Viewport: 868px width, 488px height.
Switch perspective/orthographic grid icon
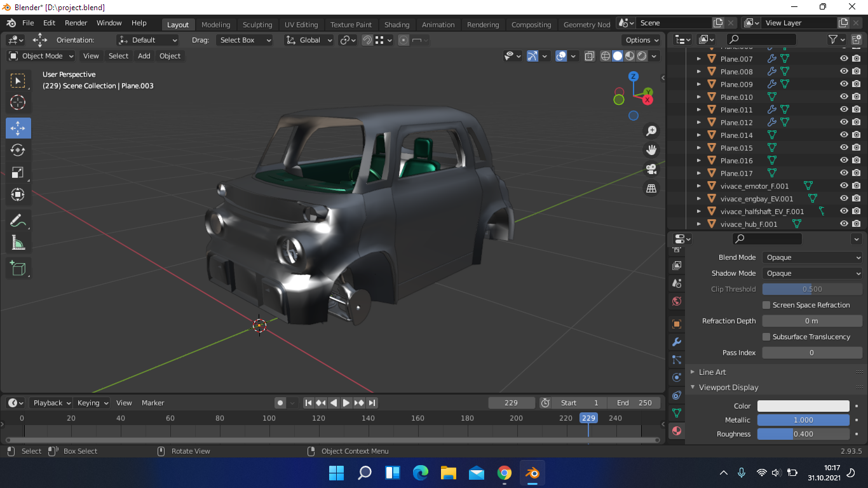tap(651, 188)
